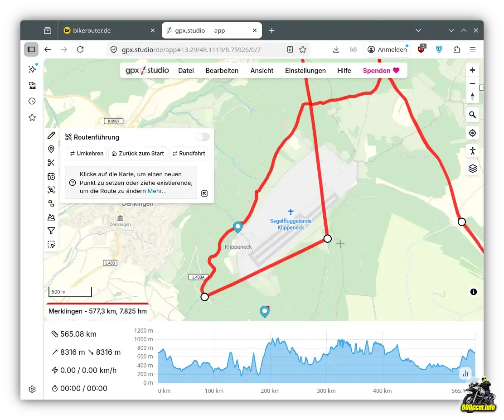Image resolution: width=504 pixels, height=420 pixels.
Task: Expand the list all tabs chevron
Action: (x=418, y=30)
